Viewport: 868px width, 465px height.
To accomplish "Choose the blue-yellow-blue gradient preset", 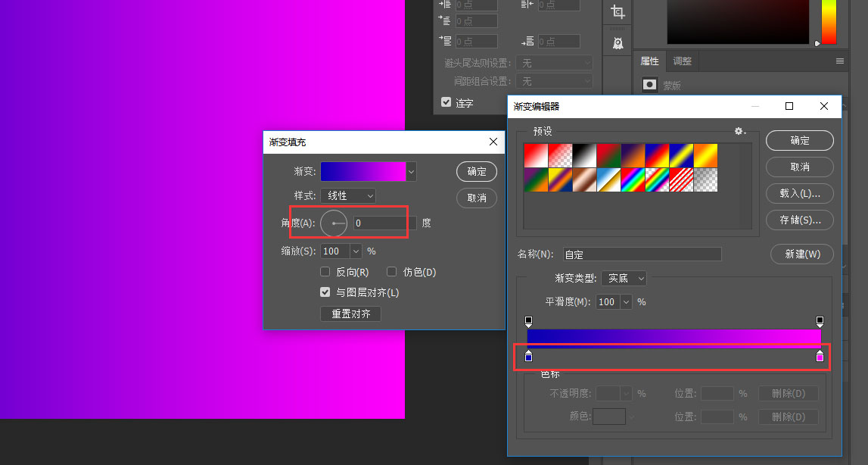I will point(681,155).
